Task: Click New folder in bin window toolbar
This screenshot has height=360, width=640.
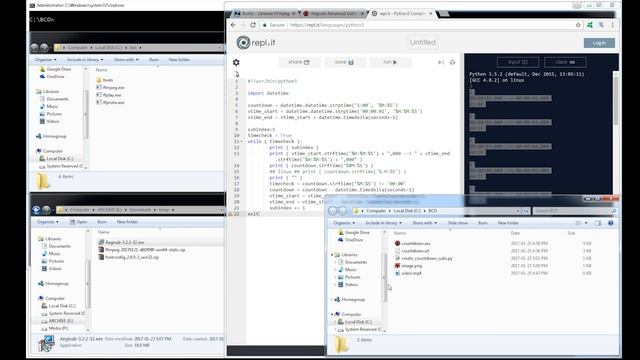Action: (x=179, y=60)
